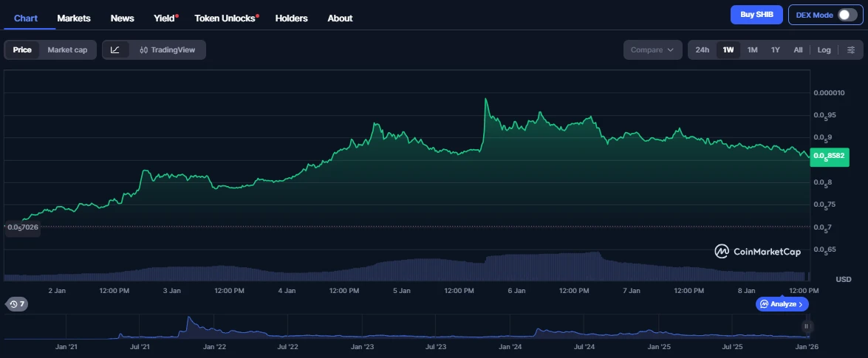
Task: Select the 24h time range
Action: click(x=703, y=49)
